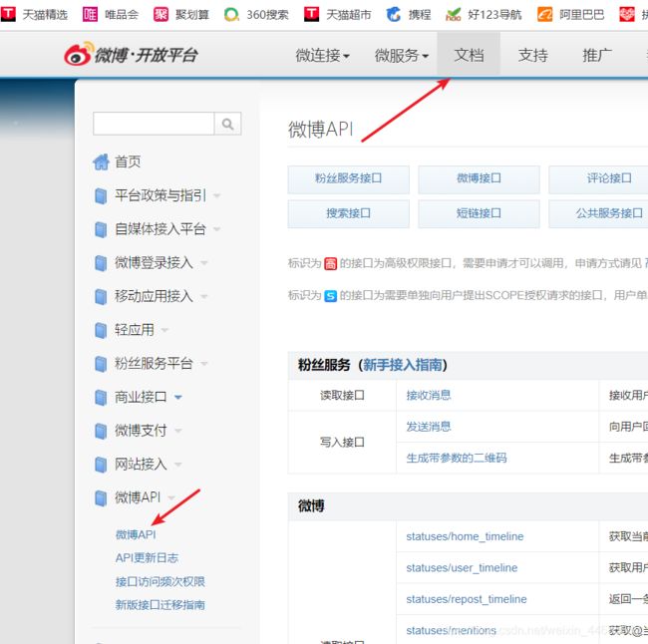Image resolution: width=648 pixels, height=644 pixels.
Task: Click book icon next to 轻应用
Action: click(101, 330)
